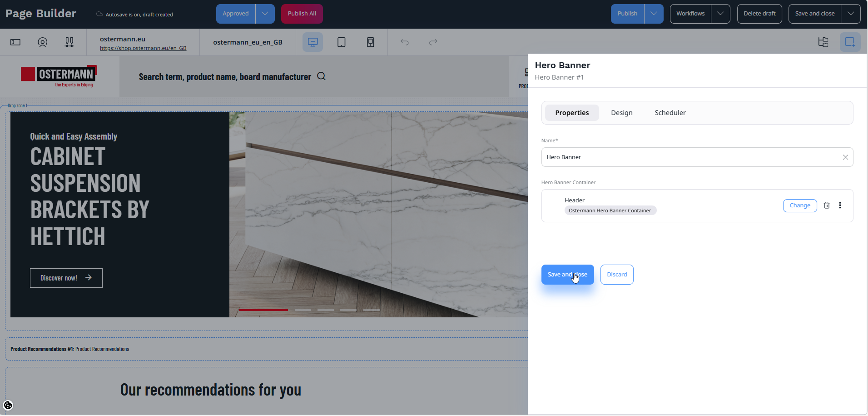
Task: Click the search magnifier icon in preview
Action: 322,76
